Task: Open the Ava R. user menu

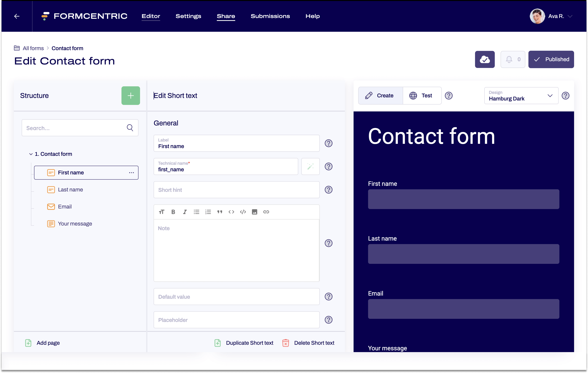Action: tap(551, 16)
